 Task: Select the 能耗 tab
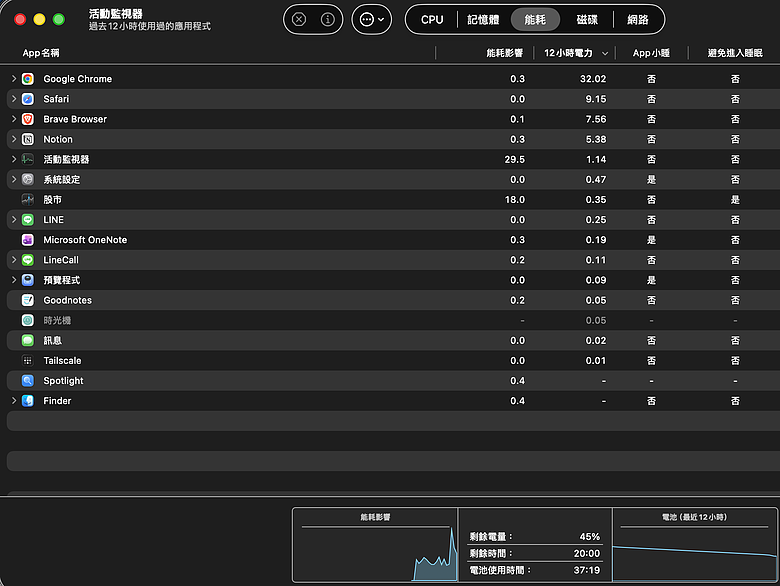tap(535, 19)
